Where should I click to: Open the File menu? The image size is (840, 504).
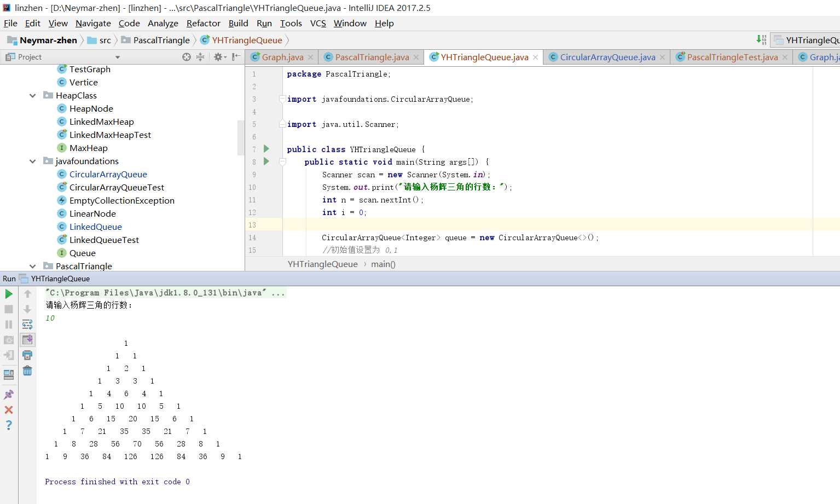click(x=10, y=23)
